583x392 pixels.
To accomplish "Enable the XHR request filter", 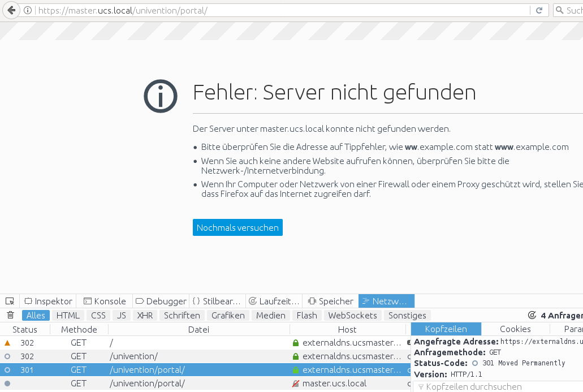I will (x=145, y=315).
